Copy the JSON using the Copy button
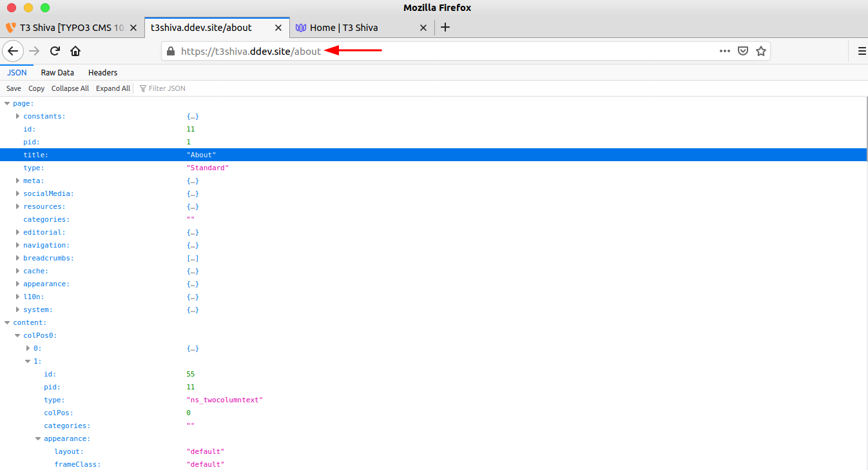This screenshot has width=868, height=470. point(36,88)
